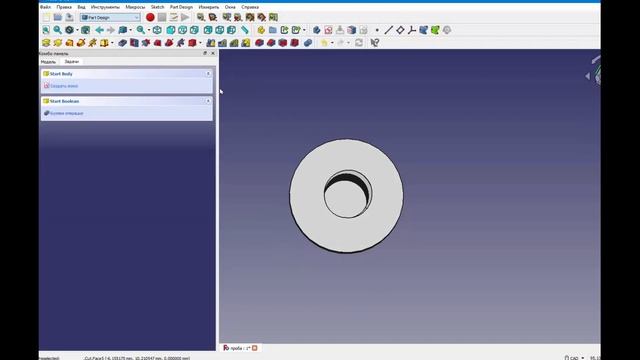Click the Hole tool icon
Image resolution: width=640 pixels, height=360 pixels.
(x=134, y=42)
